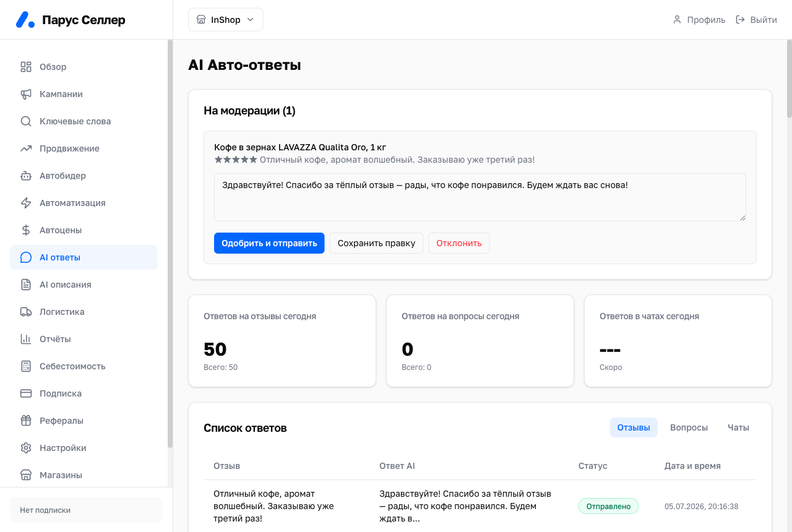The height and width of the screenshot is (532, 792).
Task: Click the Список ответов heading
Action: pos(245,428)
